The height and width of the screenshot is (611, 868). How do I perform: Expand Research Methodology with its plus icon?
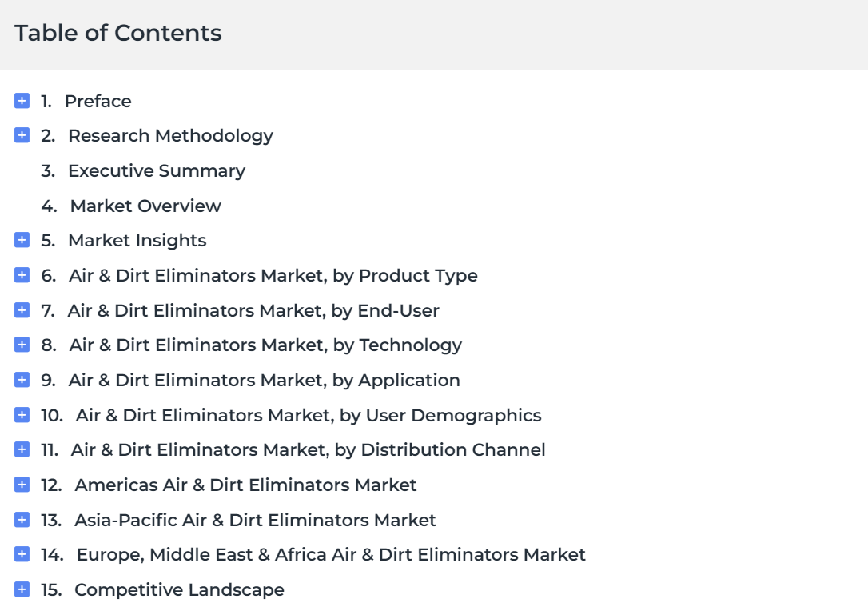[22, 135]
